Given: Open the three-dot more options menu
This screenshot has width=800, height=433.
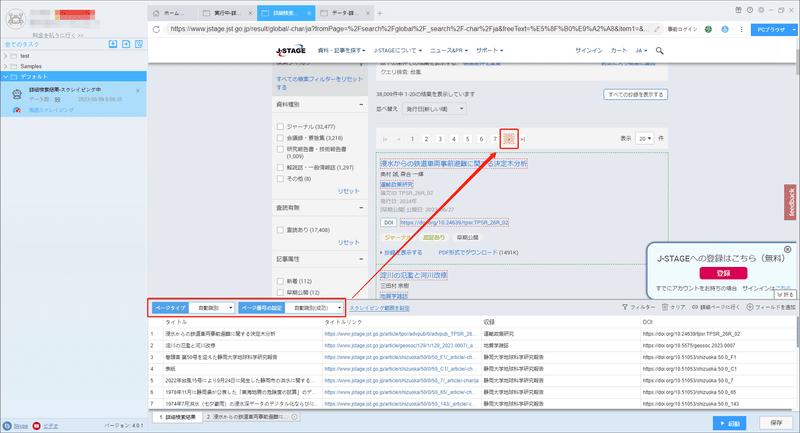Looking at the screenshot, I should click(x=741, y=29).
